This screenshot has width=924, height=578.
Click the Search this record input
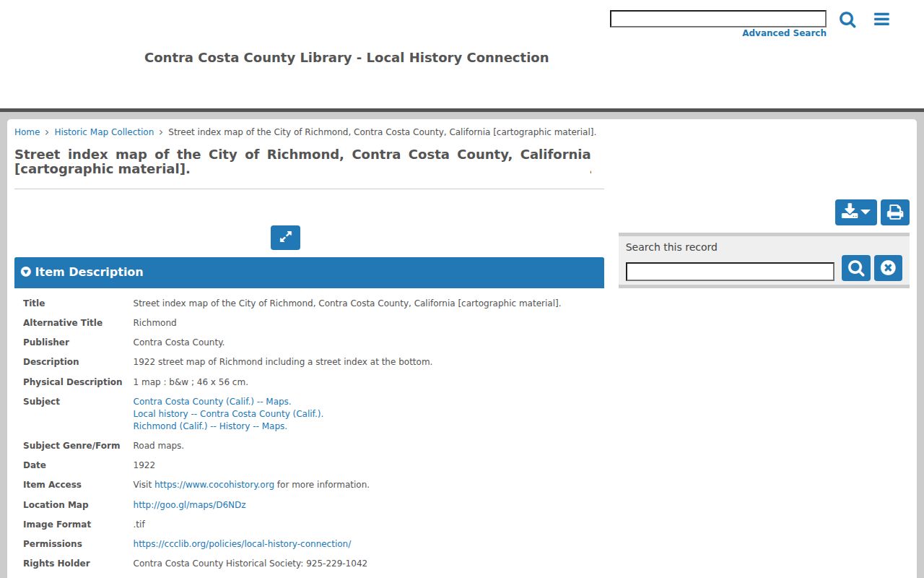pyautogui.click(x=730, y=272)
